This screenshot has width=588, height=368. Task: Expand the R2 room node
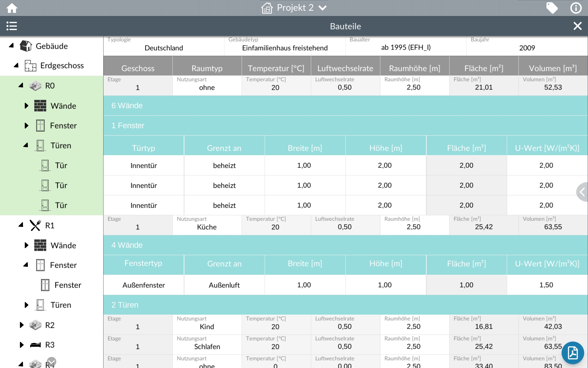point(21,325)
